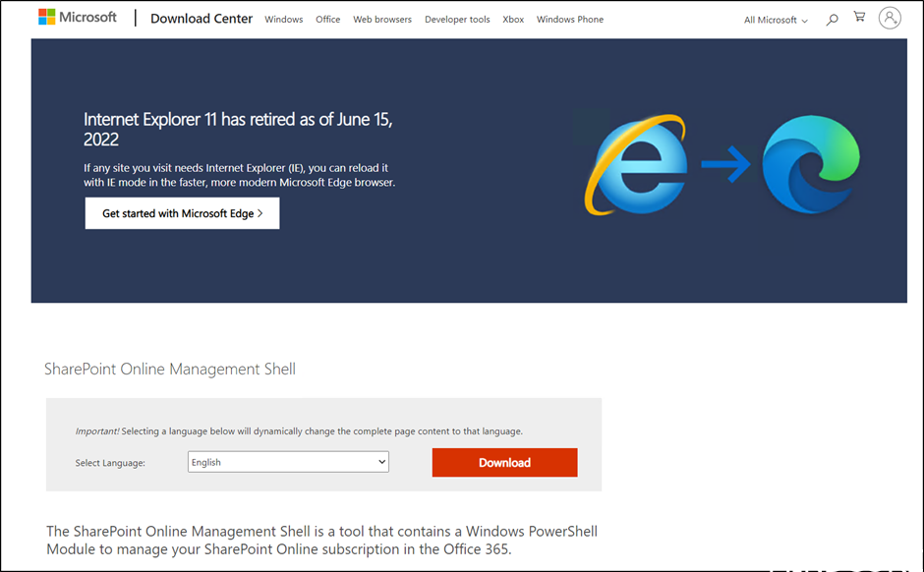Click Get started with Microsoft Edge button
The height and width of the screenshot is (572, 924).
tap(182, 213)
